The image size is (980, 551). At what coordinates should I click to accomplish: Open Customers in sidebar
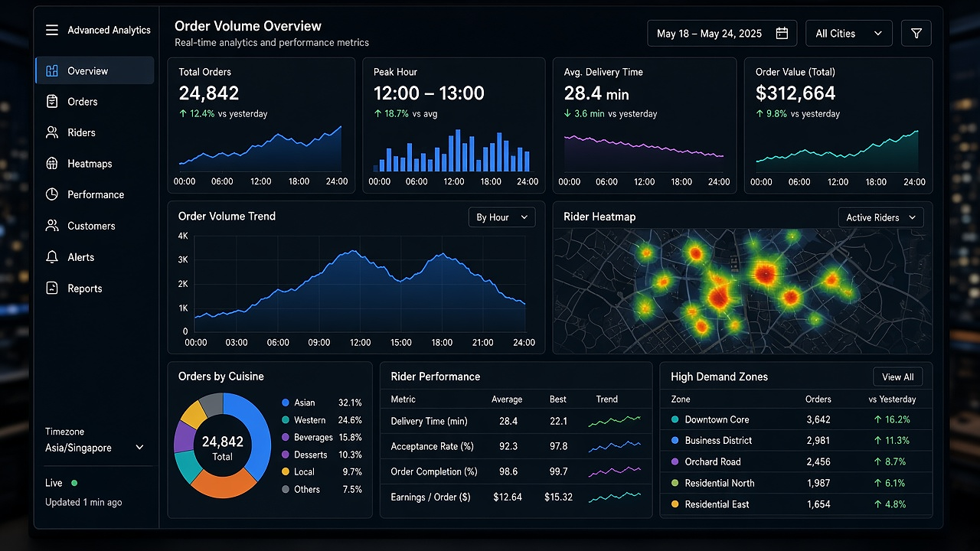[x=95, y=226]
